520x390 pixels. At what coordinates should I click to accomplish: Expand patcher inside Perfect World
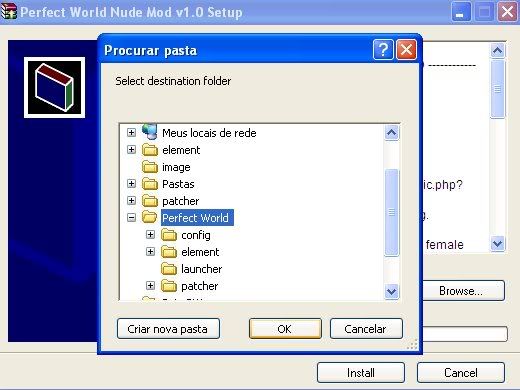[x=150, y=286]
